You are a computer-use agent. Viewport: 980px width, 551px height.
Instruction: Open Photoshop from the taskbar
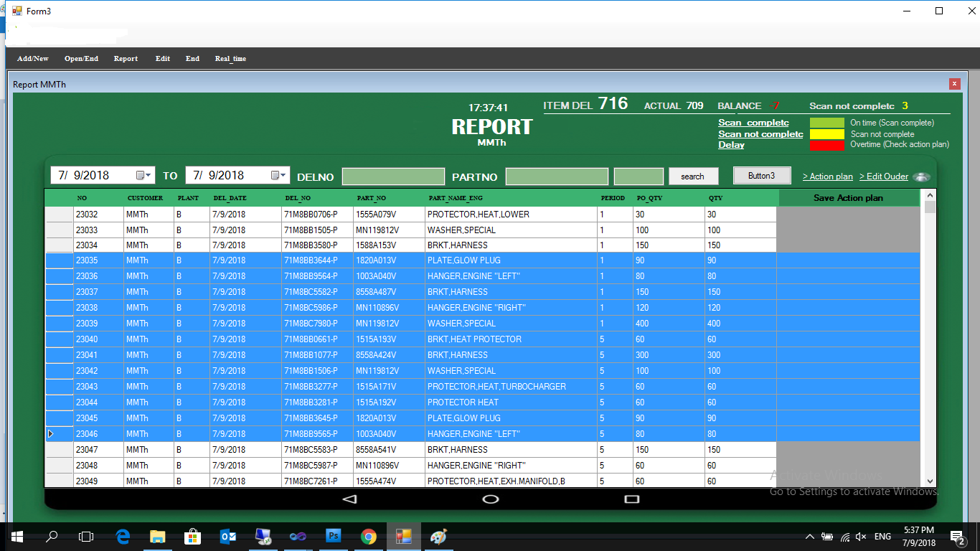pyautogui.click(x=334, y=537)
